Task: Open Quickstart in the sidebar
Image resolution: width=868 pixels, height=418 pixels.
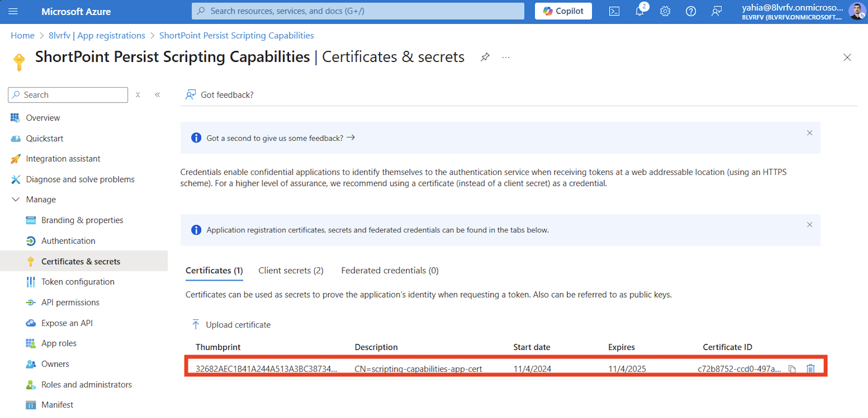Action: pyautogui.click(x=44, y=139)
